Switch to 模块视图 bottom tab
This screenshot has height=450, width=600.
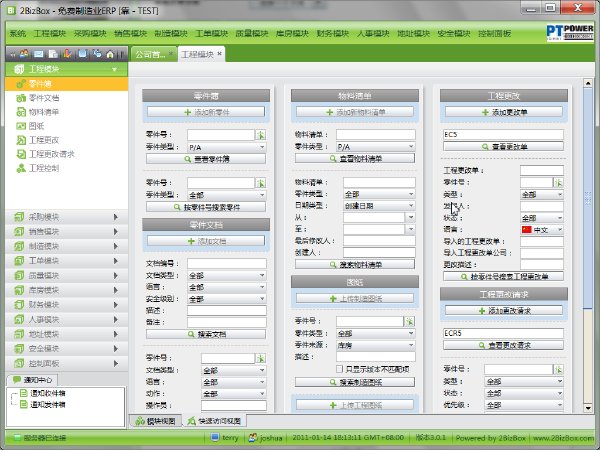pos(156,421)
